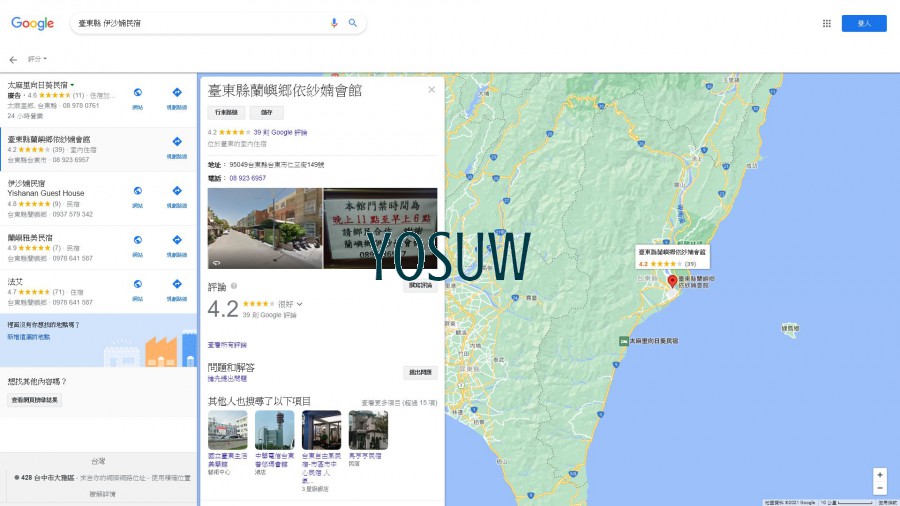
Task: Zoom out on the map
Action: pos(879,488)
